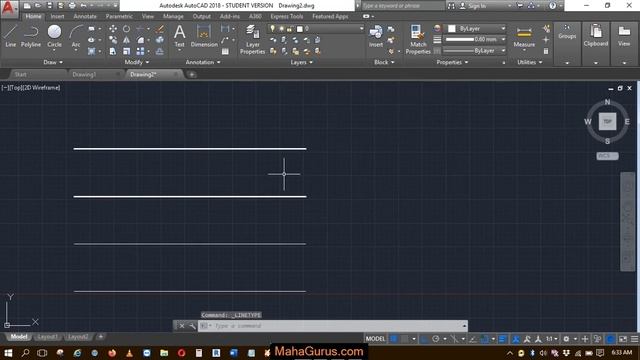640x360 pixels.
Task: Expand the Draw panel
Action: pyautogui.click(x=53, y=62)
